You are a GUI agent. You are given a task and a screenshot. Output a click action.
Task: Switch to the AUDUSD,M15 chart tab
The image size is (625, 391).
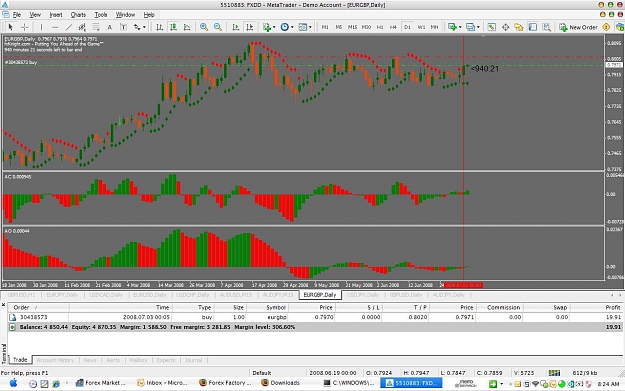(236, 295)
